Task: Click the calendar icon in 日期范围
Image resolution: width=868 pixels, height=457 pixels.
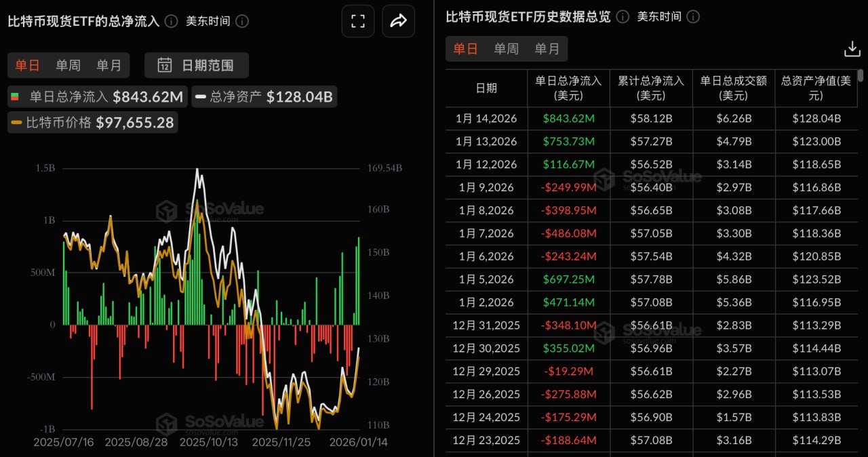Action: pos(165,65)
